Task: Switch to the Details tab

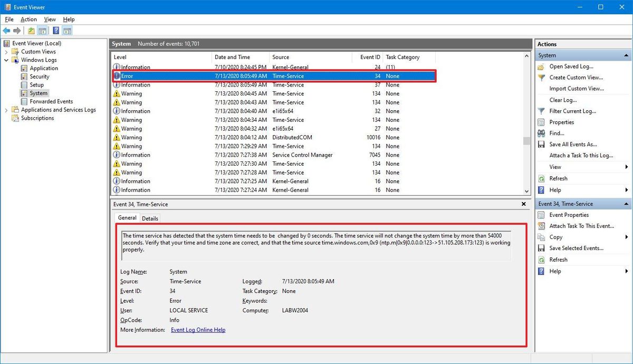Action: pos(150,218)
